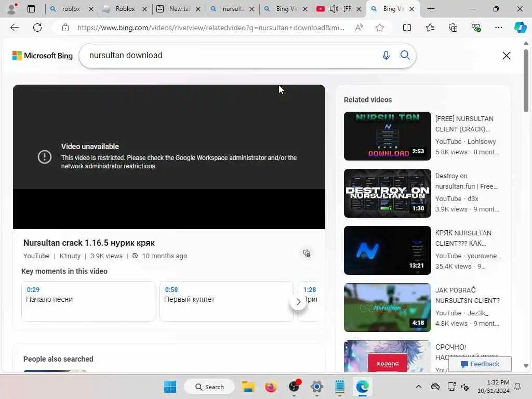Open Notepad from the taskbar
Viewport: 532px width, 399px height.
[x=339, y=387]
